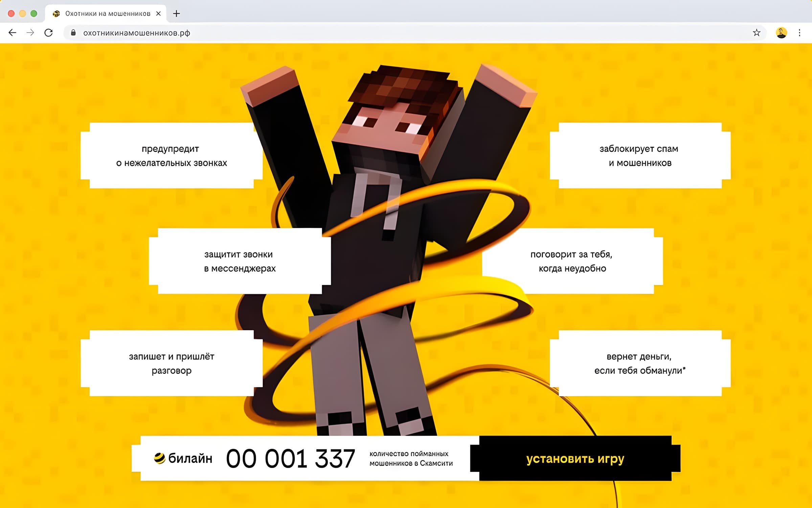
Task: Open a new tab with plus icon
Action: (x=176, y=14)
